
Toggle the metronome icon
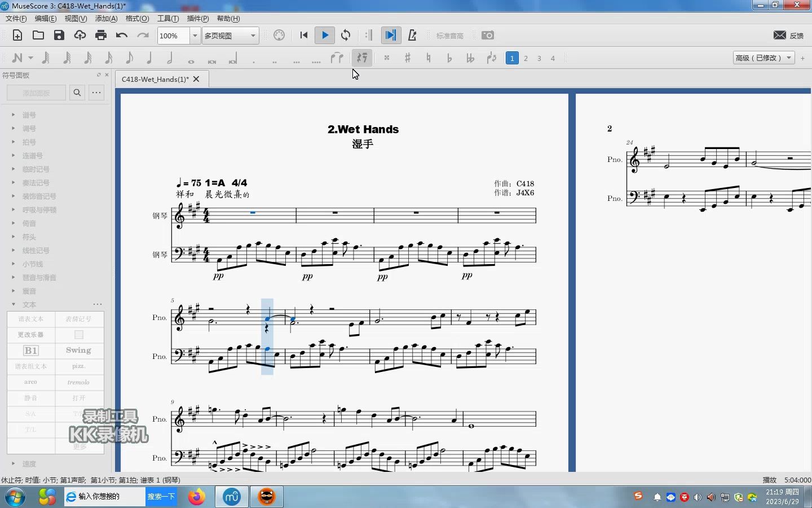pos(412,36)
